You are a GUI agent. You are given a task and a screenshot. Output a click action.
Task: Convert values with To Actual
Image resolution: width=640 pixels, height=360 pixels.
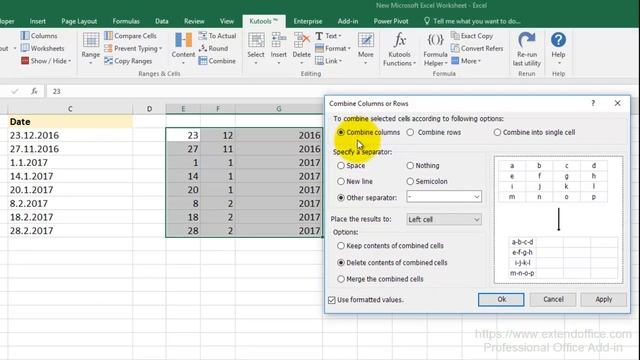coord(217,36)
